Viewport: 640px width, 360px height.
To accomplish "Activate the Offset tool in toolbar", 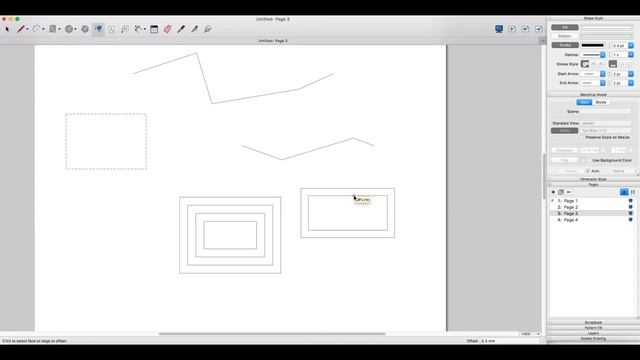I will click(98, 29).
